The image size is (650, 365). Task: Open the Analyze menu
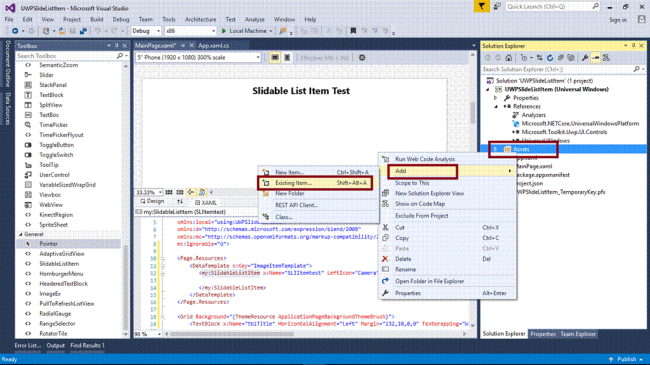(x=255, y=19)
